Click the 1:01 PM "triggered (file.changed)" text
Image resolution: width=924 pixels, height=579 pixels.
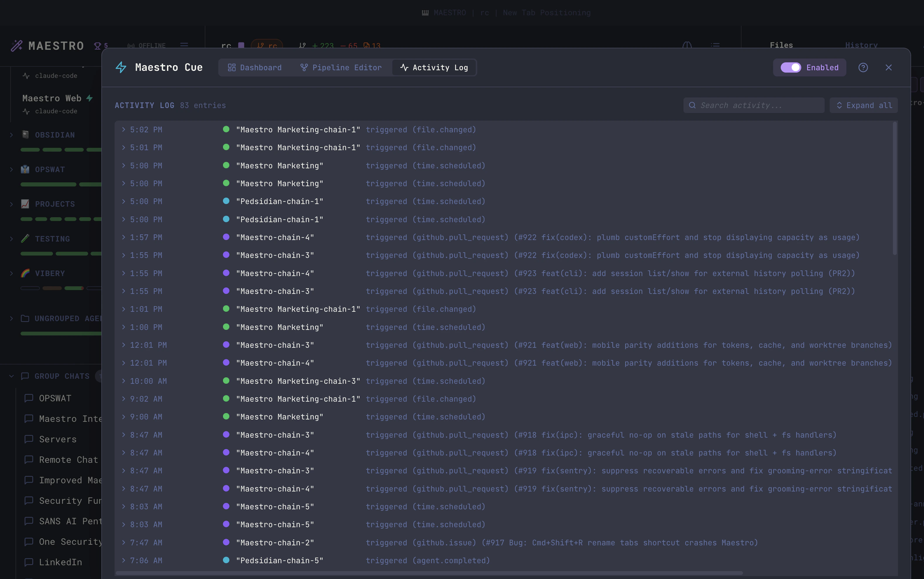421,309
